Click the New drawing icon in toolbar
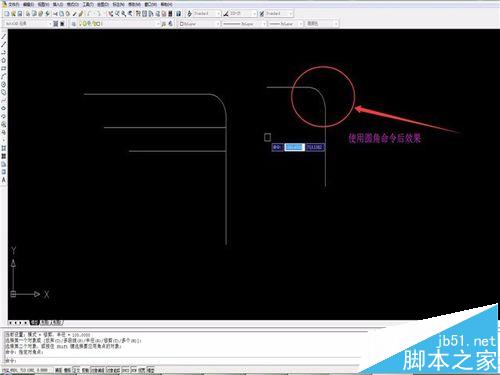500x375 pixels. [x=7, y=14]
